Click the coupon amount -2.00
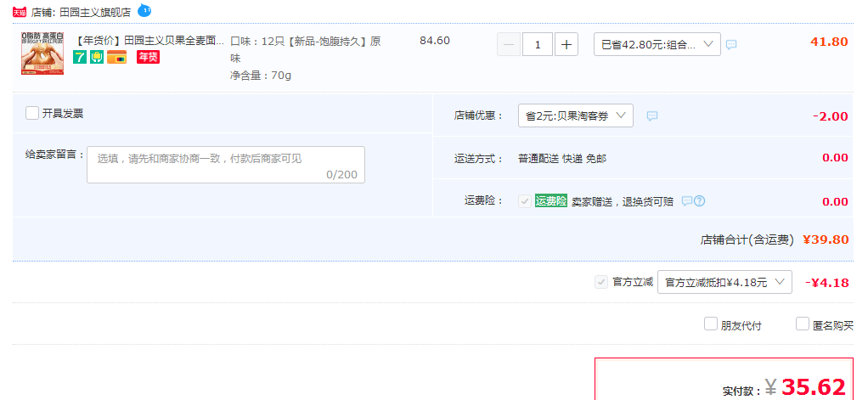Image resolution: width=868 pixels, height=400 pixels. (831, 116)
